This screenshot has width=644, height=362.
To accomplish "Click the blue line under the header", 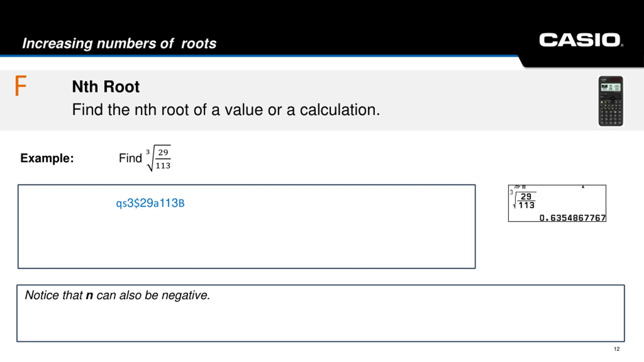I will (x=259, y=56).
